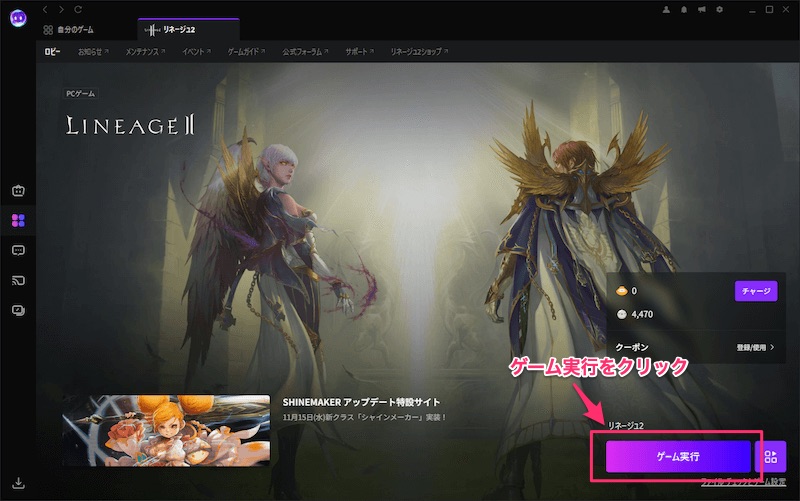
Task: Open the ゲームガイド menu link
Action: 246,52
